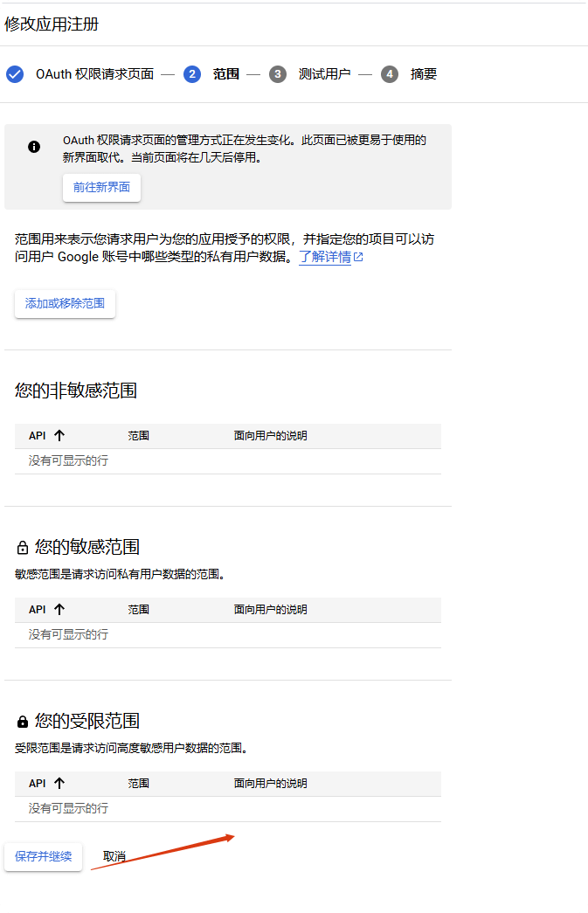Click 面向用户的说明 header in 非敏感范围 table

[x=270, y=436]
